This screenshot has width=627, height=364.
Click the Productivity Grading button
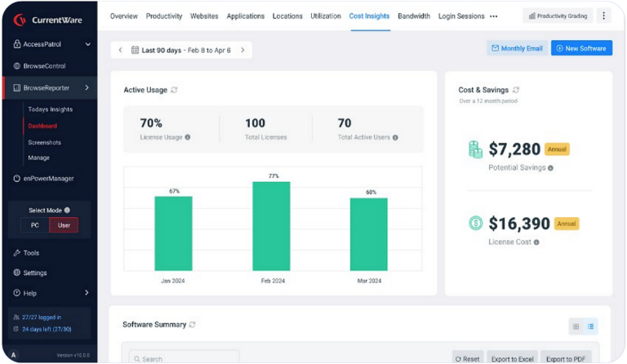coord(558,16)
